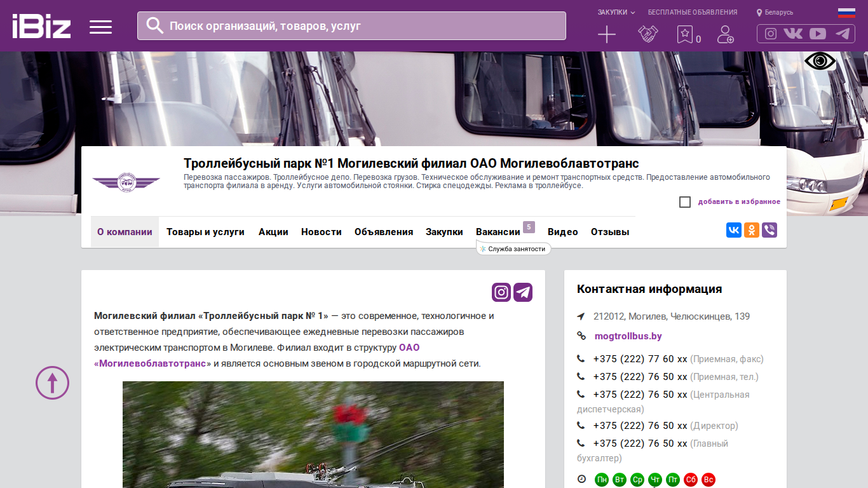
Task: Open the 'О компании' tab
Action: pos(125,232)
